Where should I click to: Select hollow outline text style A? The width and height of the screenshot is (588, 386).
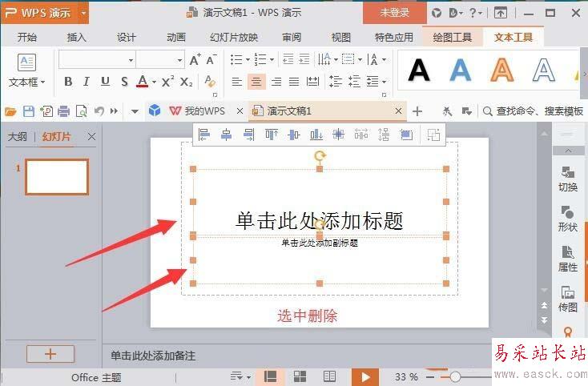pyautogui.click(x=543, y=70)
